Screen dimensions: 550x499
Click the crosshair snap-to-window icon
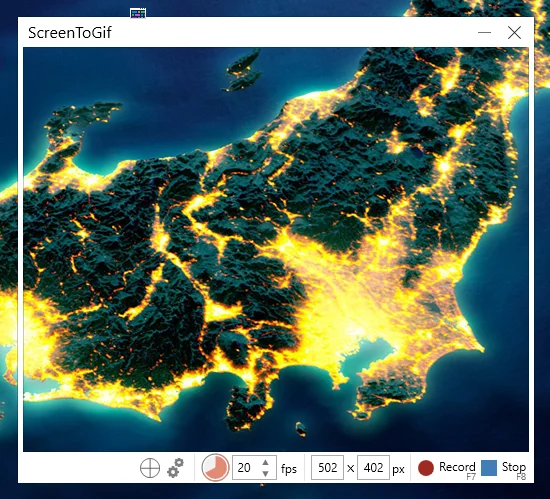pos(150,468)
